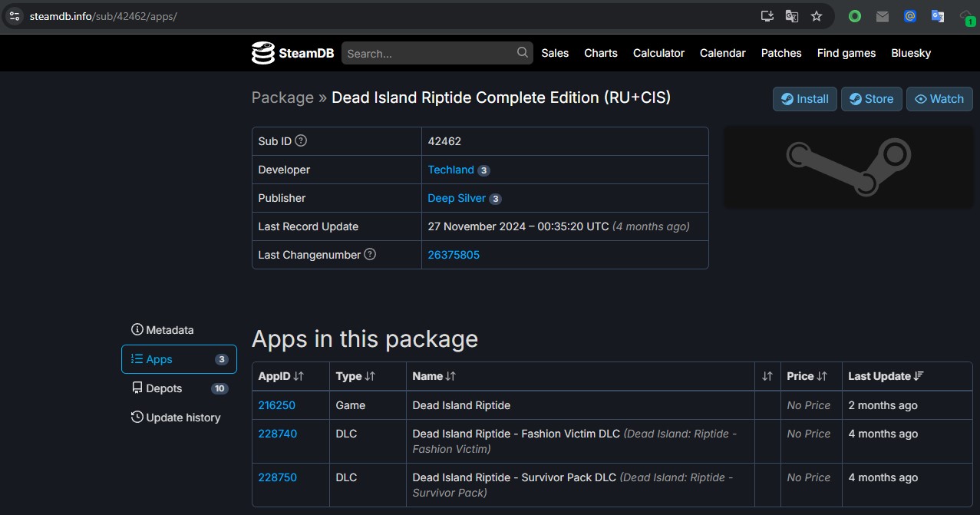The image size is (980, 515).
Task: Sort table by Type column
Action: click(x=355, y=376)
